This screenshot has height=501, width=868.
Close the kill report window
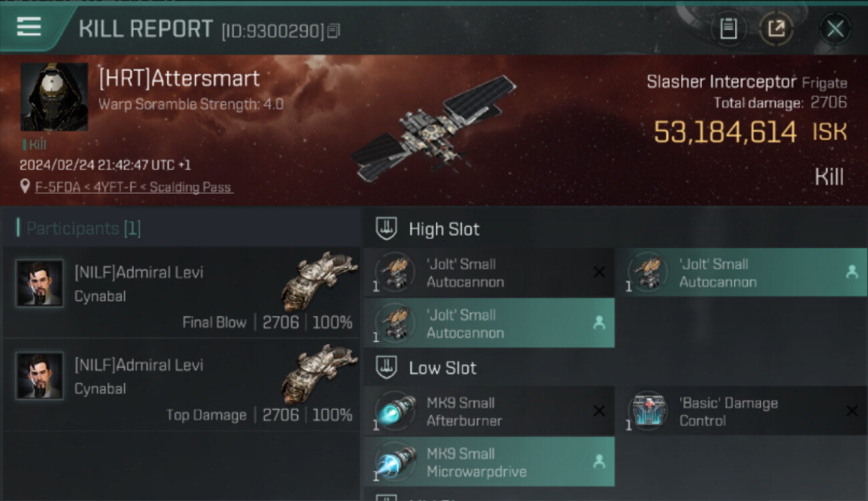pyautogui.click(x=835, y=29)
